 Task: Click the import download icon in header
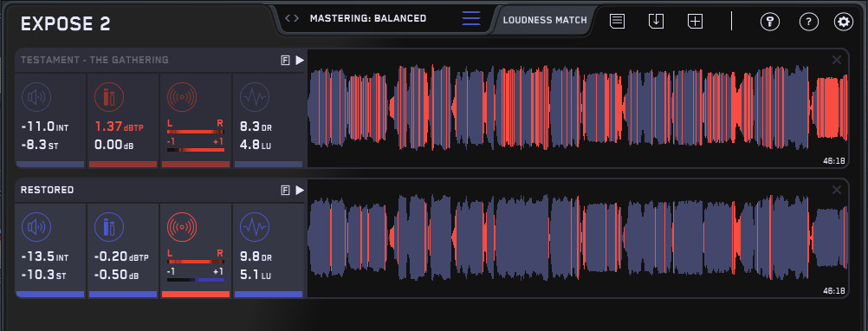click(x=656, y=22)
